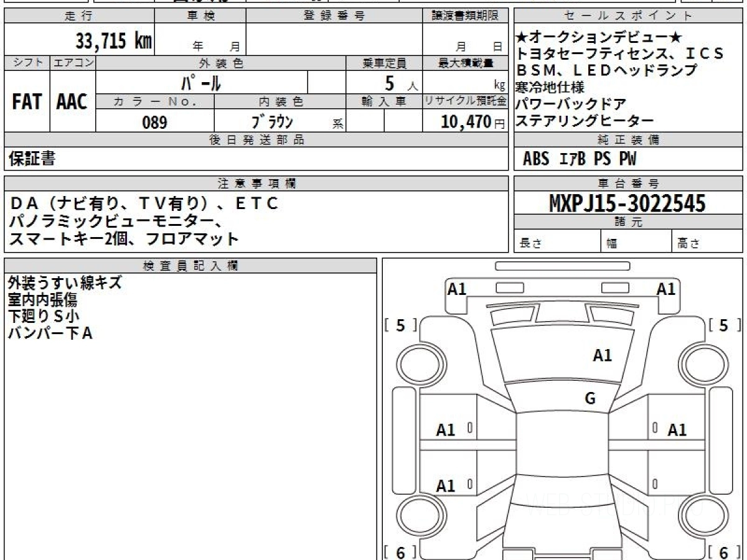Image resolution: width=747 pixels, height=560 pixels.
Task: Select the 最大積載量 header
Action: click(466, 63)
